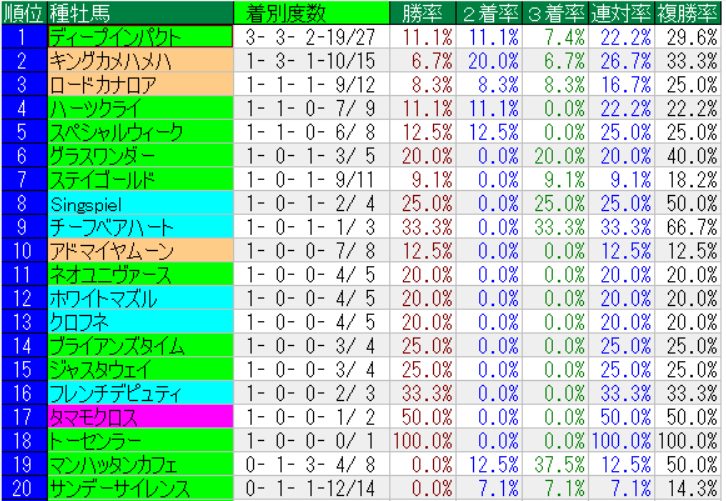Select the サンデーサイレンス name cell

140,489
